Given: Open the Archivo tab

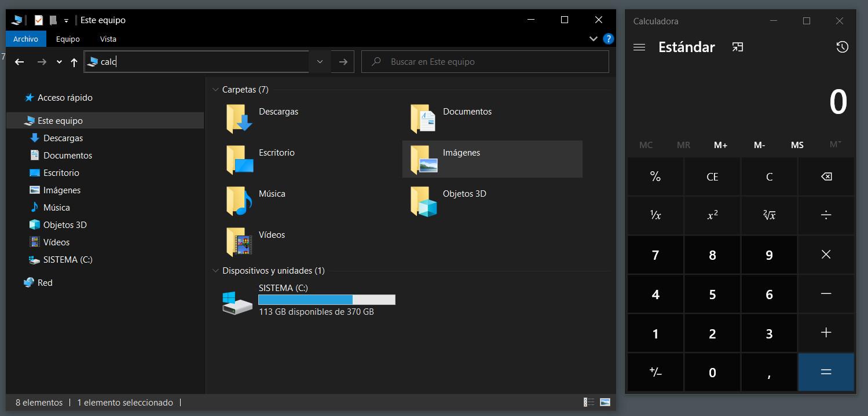Looking at the screenshot, I should point(25,39).
